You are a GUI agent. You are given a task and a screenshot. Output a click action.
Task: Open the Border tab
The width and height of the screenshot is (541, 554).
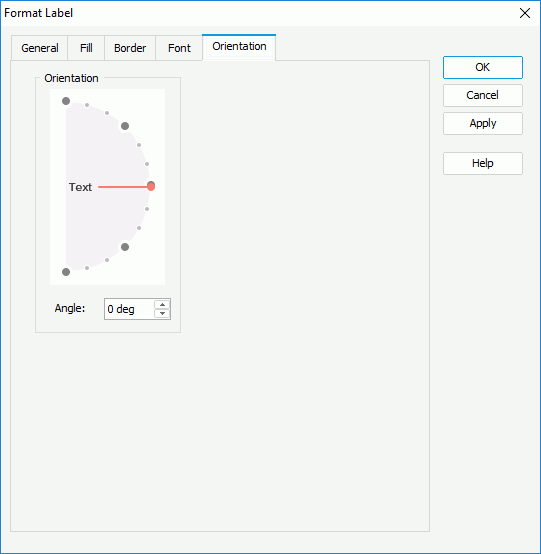pos(130,48)
